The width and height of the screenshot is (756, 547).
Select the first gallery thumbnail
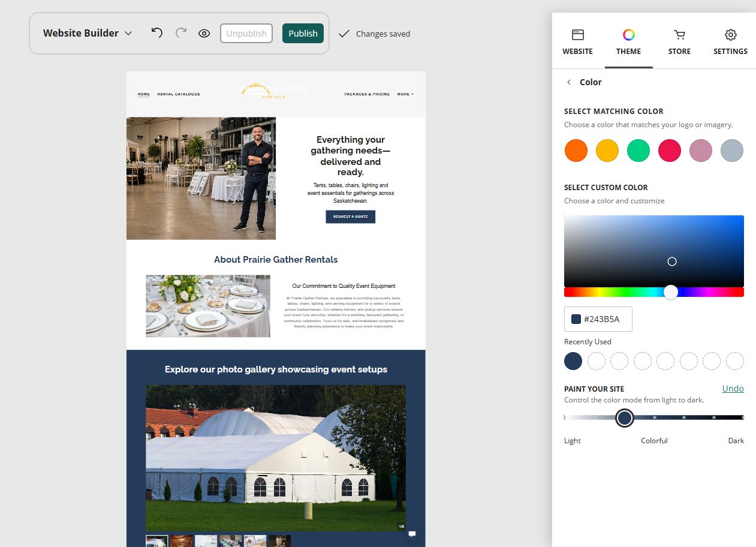pos(157,541)
